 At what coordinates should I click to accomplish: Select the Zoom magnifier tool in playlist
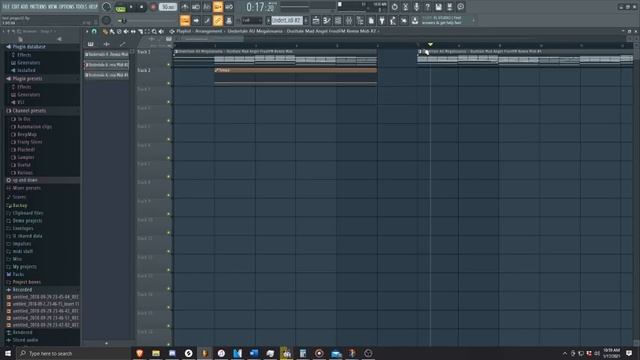coord(154,31)
